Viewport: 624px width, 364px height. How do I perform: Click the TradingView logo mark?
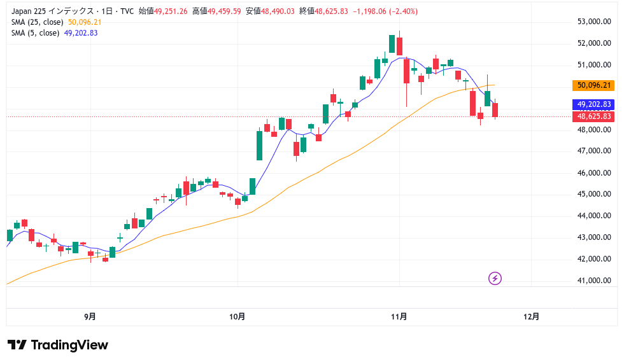[17, 345]
